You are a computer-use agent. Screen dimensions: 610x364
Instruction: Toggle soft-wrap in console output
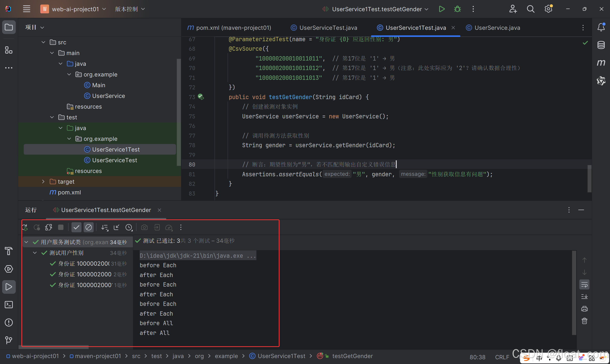pos(584,284)
